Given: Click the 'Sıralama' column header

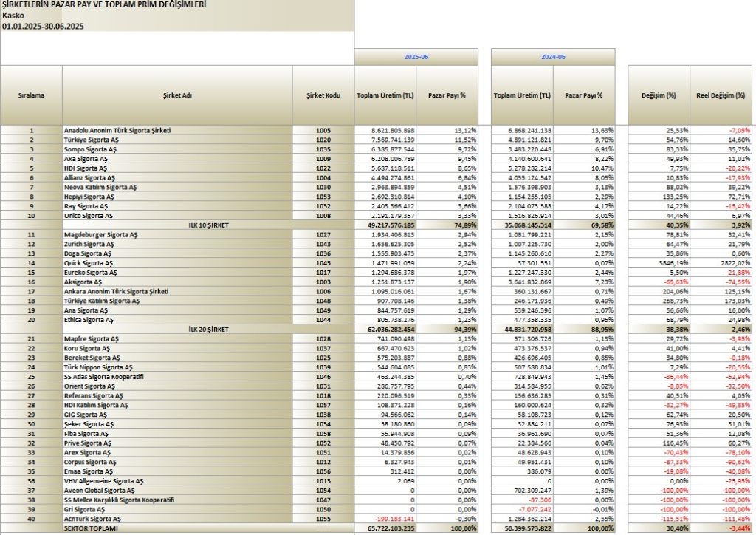Looking at the screenshot, I should click(x=31, y=95).
